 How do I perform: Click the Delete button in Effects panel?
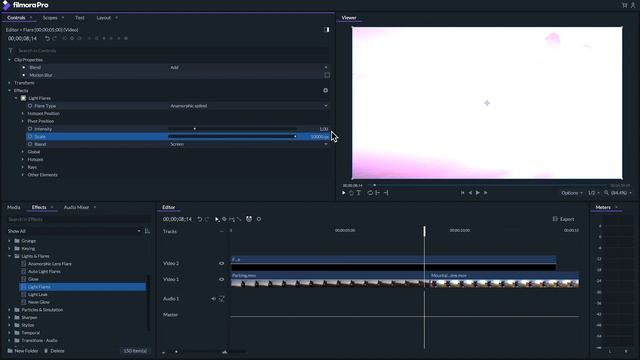tap(54, 351)
